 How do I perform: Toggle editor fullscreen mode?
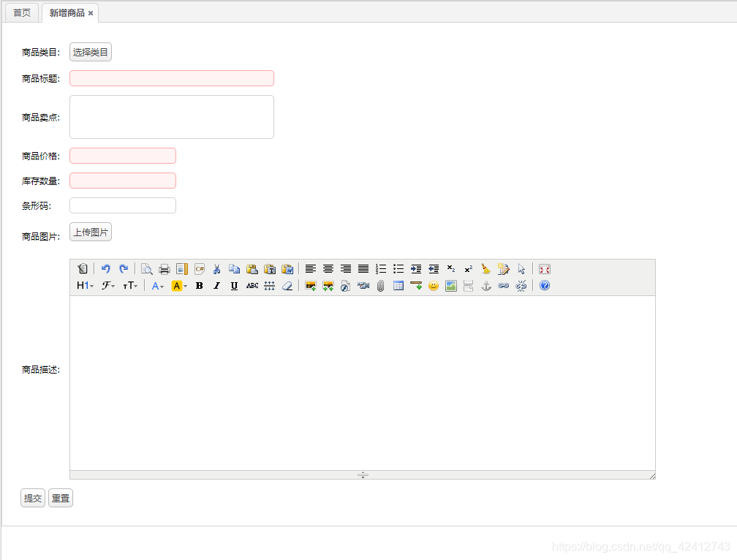tap(544, 269)
